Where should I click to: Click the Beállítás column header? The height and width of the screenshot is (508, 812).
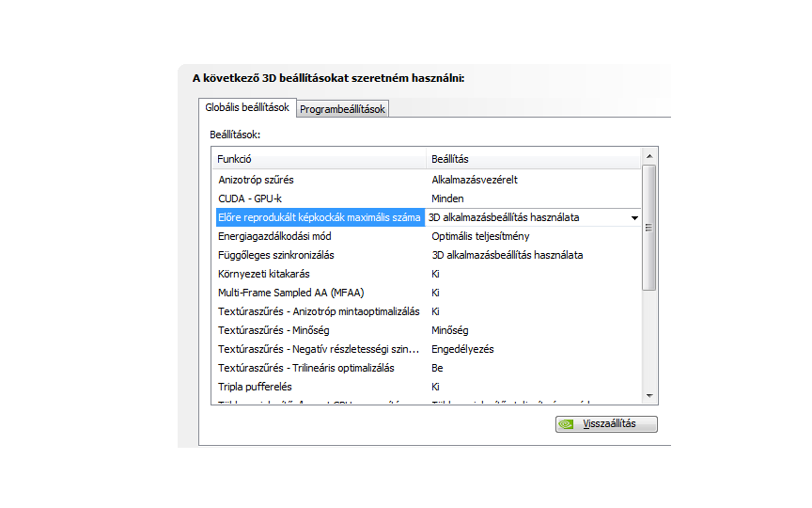click(x=534, y=159)
